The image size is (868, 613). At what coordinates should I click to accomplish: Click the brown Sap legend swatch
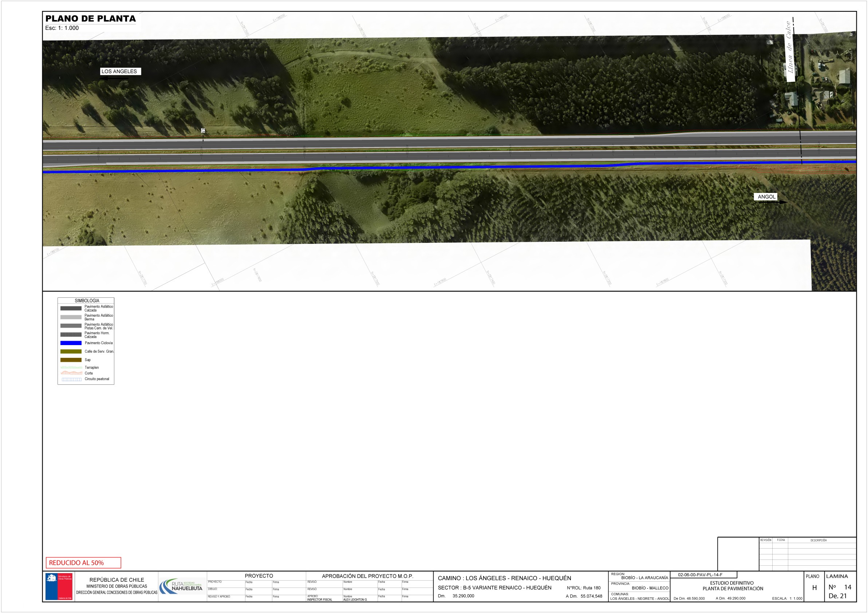coord(71,360)
